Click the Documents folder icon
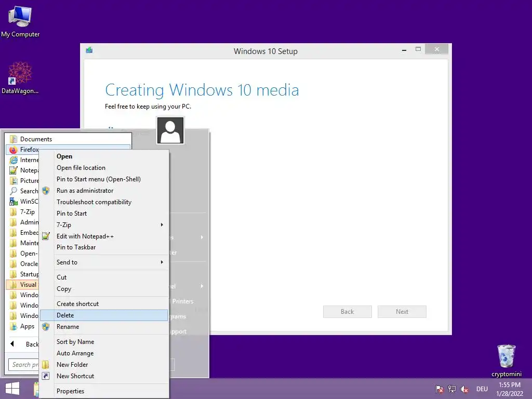 (13, 139)
